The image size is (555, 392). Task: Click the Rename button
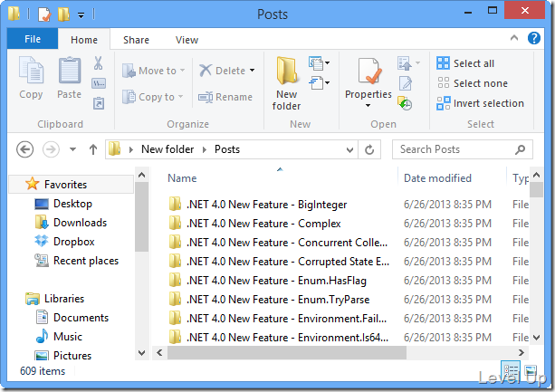225,97
